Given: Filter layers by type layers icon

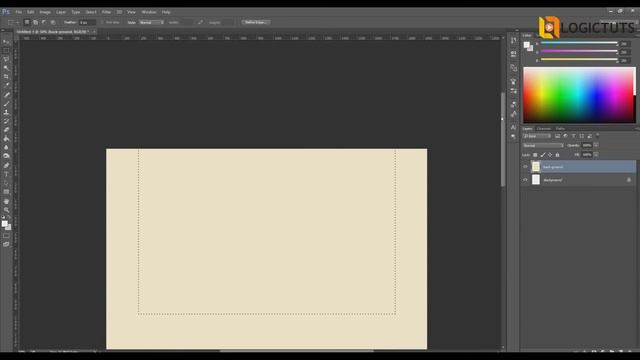Looking at the screenshot, I should point(573,136).
